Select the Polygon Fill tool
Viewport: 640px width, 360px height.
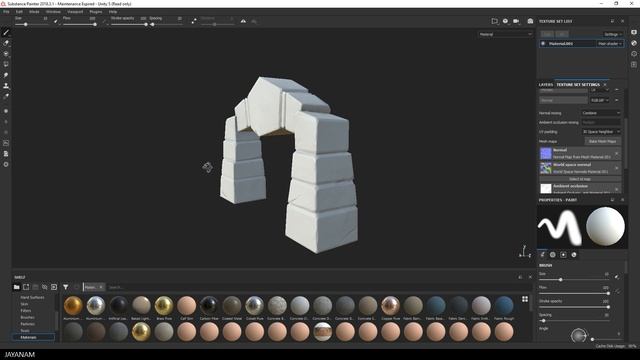[x=6, y=64]
